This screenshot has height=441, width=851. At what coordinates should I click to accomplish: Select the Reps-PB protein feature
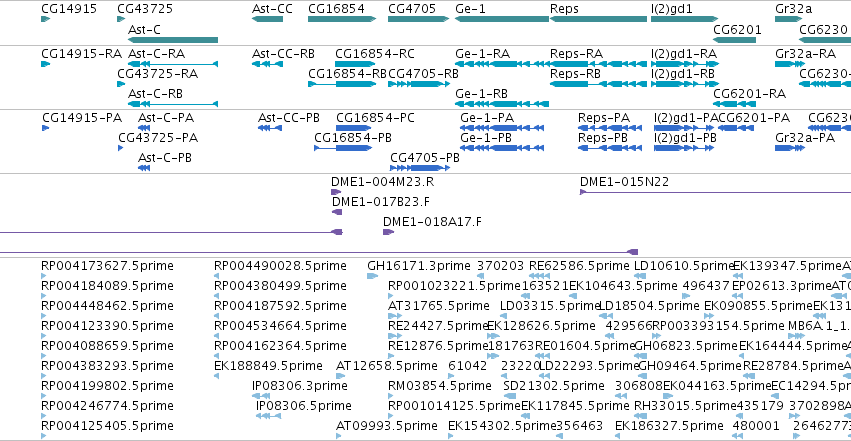click(x=610, y=148)
